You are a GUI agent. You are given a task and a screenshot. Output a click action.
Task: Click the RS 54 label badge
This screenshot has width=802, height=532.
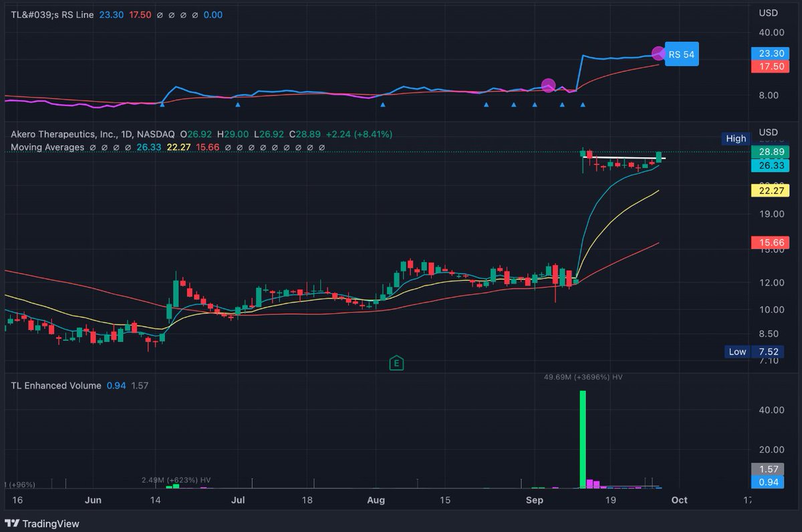coord(681,54)
